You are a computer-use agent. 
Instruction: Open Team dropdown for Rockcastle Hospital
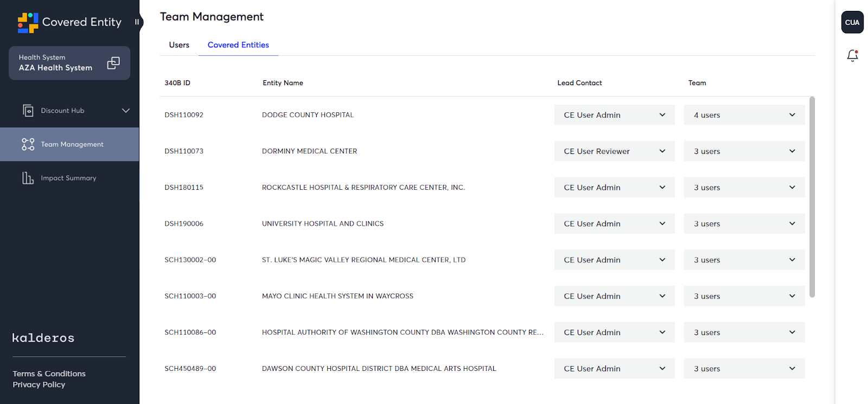tap(744, 188)
